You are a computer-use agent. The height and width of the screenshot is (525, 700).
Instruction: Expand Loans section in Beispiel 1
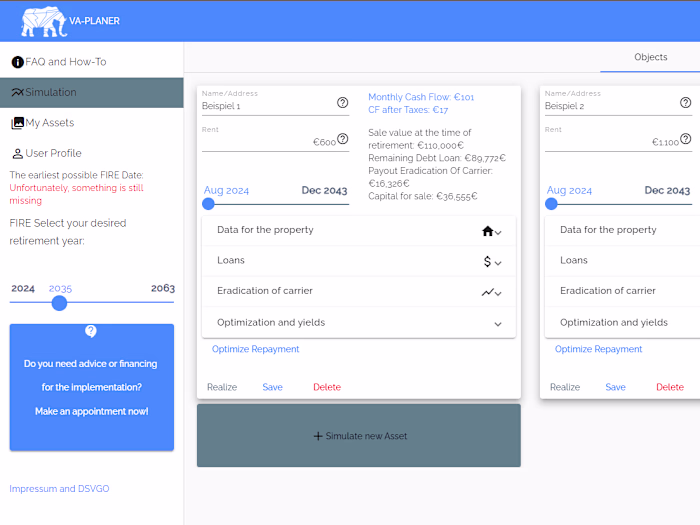click(359, 261)
